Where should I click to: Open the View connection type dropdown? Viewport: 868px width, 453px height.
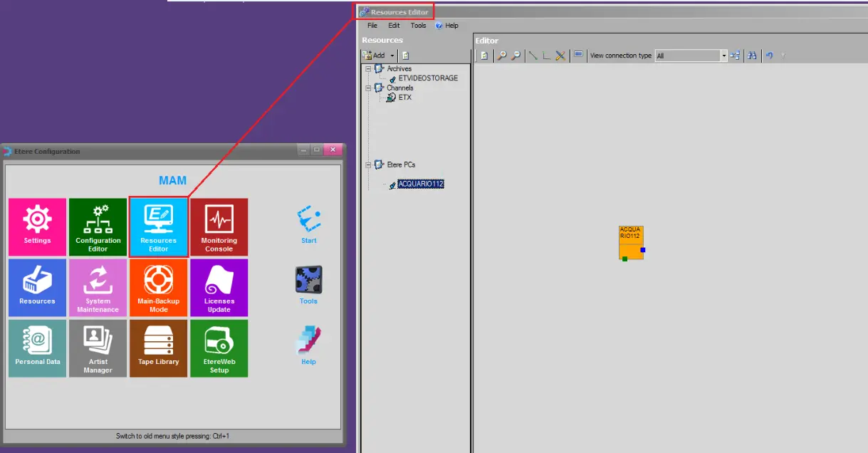(724, 56)
